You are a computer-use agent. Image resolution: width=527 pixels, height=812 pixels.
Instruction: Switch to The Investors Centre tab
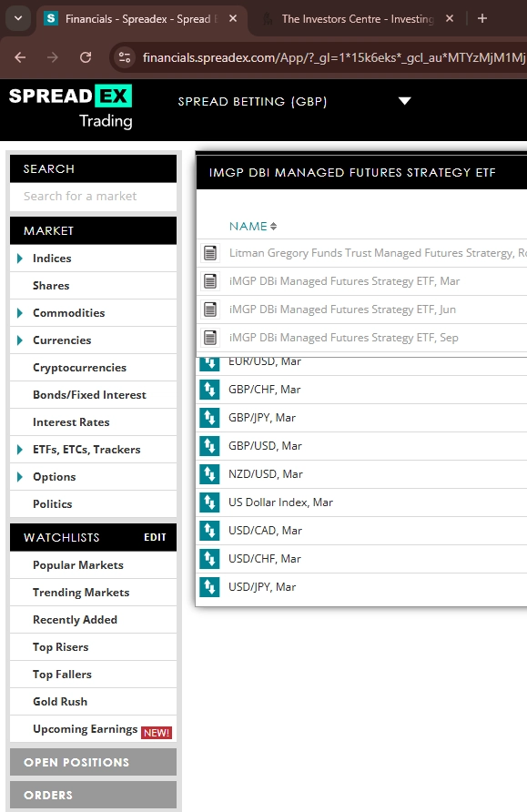[357, 19]
